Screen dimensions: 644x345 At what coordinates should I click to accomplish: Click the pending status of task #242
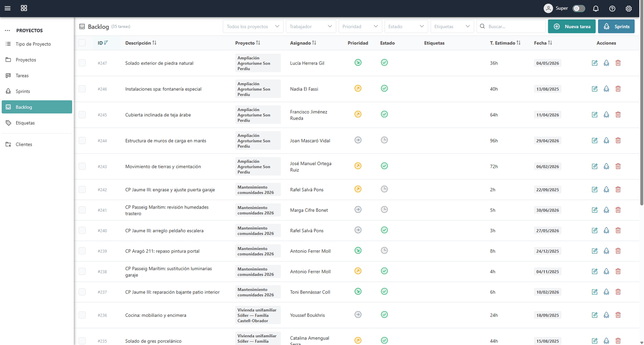tap(384, 189)
